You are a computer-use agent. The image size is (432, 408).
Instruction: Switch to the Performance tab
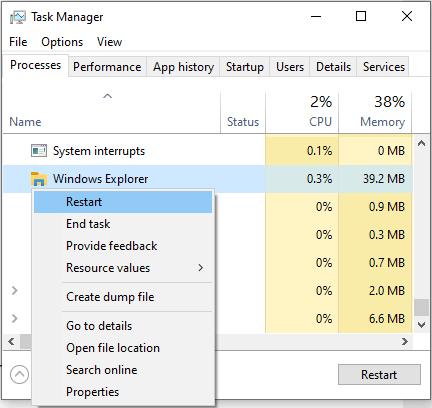click(x=107, y=67)
